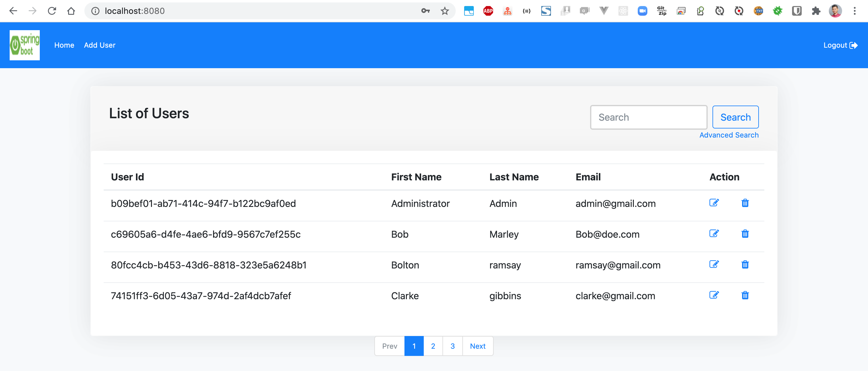Screen dimensions: 868x371
Task: Click the trash icon for the Administrator row
Action: [x=745, y=203]
